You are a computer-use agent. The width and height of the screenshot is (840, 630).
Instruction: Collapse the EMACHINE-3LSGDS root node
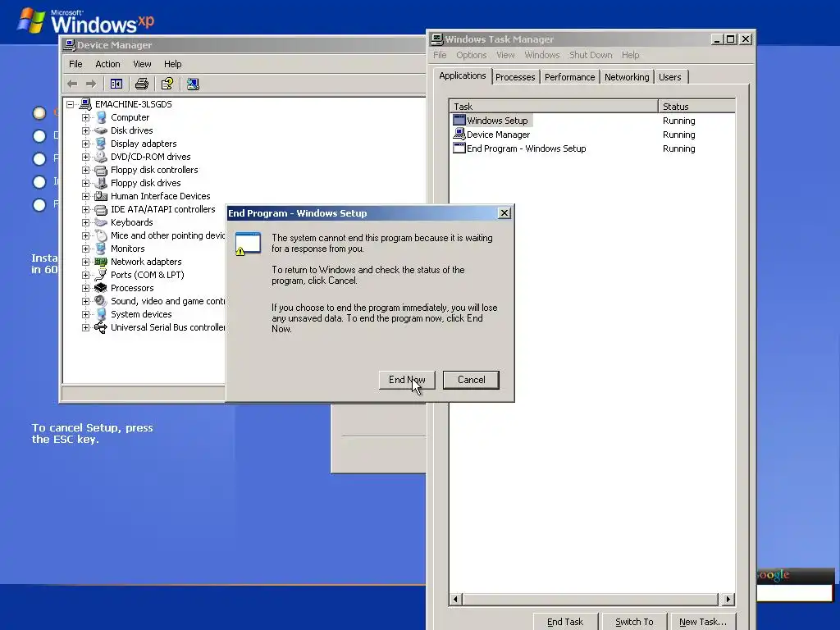pos(71,104)
